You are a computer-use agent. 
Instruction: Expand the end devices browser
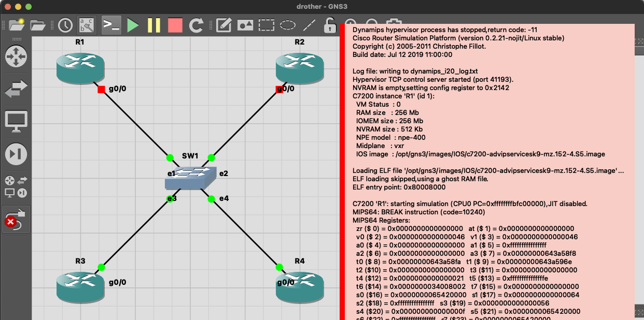(x=16, y=121)
